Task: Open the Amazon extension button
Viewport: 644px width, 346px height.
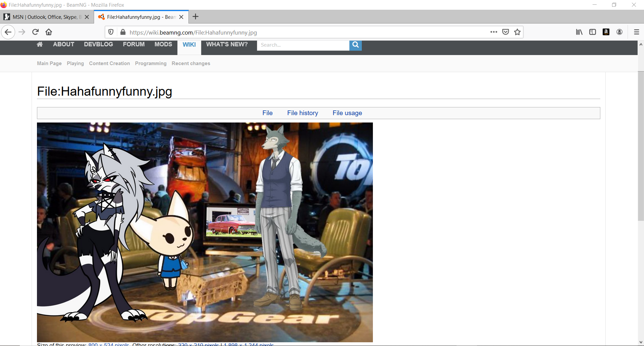Action: point(606,32)
